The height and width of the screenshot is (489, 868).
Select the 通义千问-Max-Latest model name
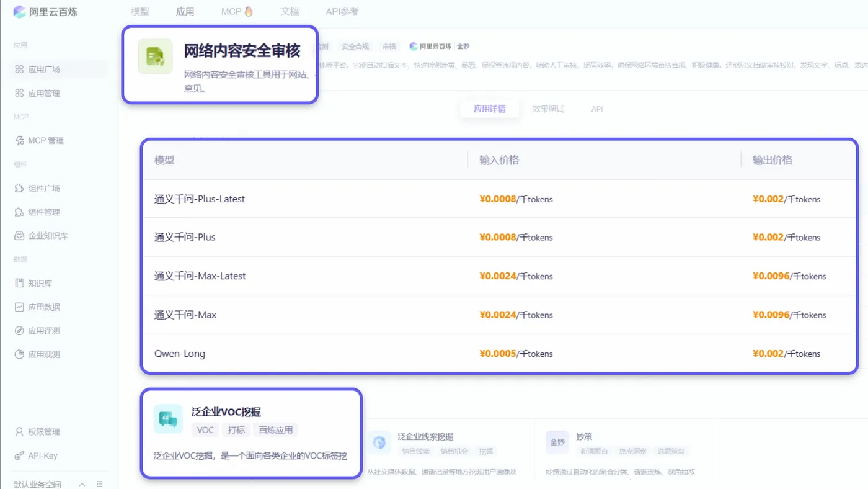(x=200, y=276)
